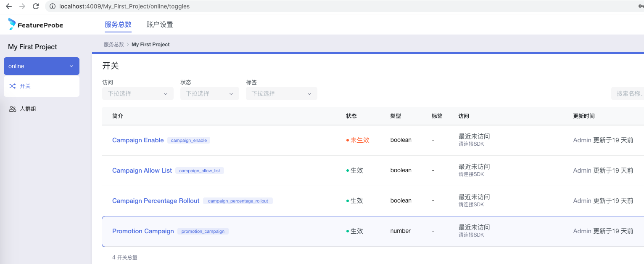Screen dimensions: 644x264
Task: Open the Promotion Campaign toggle
Action: 143,231
